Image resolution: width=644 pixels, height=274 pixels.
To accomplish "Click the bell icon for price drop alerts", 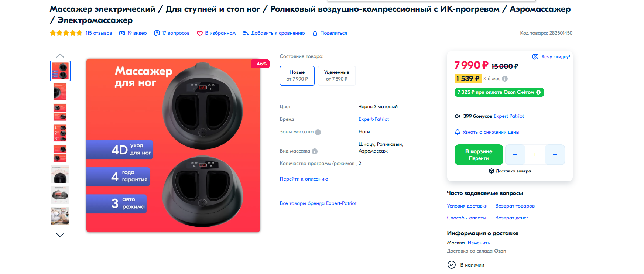I will [x=458, y=132].
